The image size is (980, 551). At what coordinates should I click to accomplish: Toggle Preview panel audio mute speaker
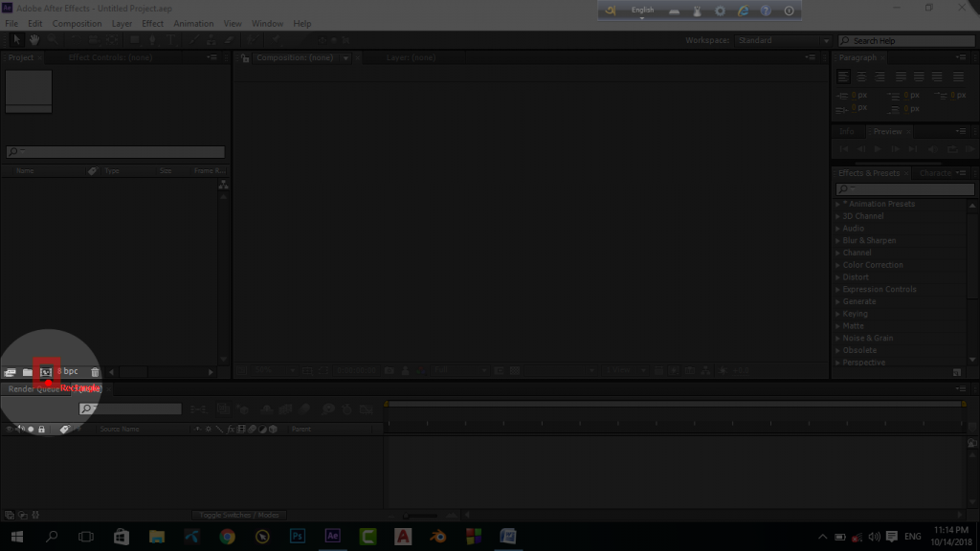[932, 149]
